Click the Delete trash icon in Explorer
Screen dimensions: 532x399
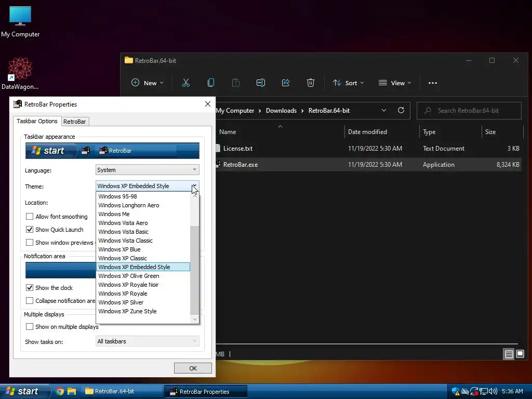[311, 83]
